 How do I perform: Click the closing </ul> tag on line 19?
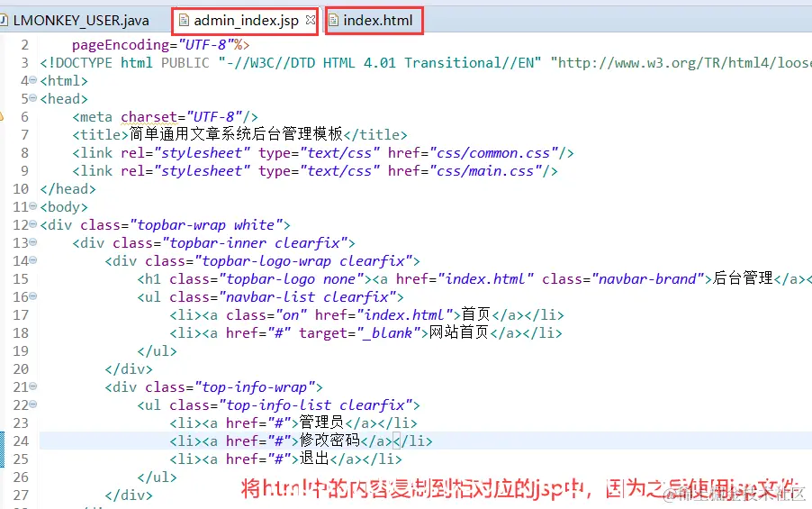tap(157, 351)
